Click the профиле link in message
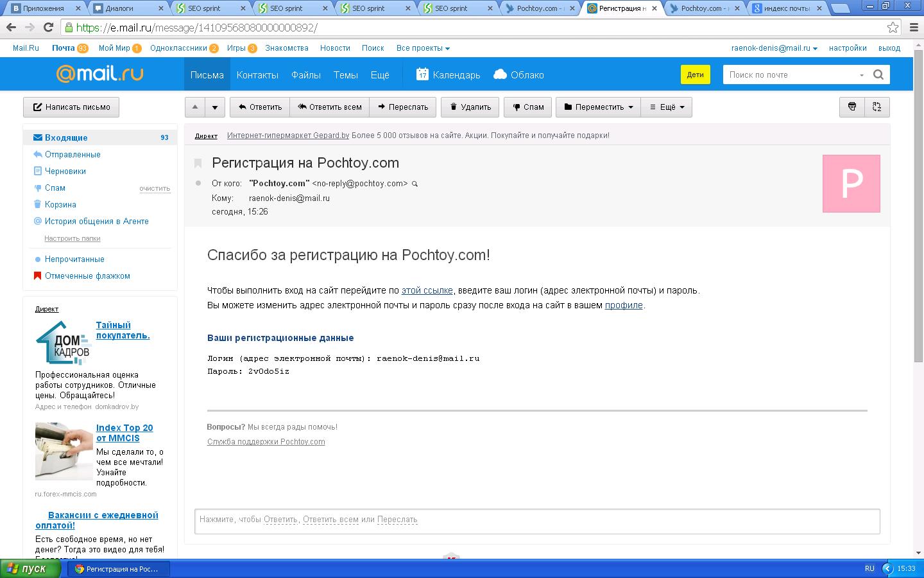The width and height of the screenshot is (924, 578). [624, 305]
